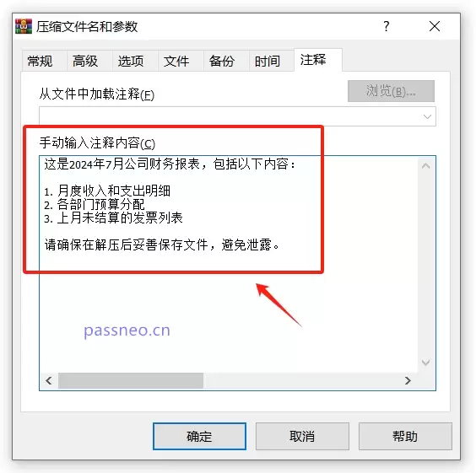Switch to the 备份 tab
The width and height of the screenshot is (476, 473).
[222, 61]
